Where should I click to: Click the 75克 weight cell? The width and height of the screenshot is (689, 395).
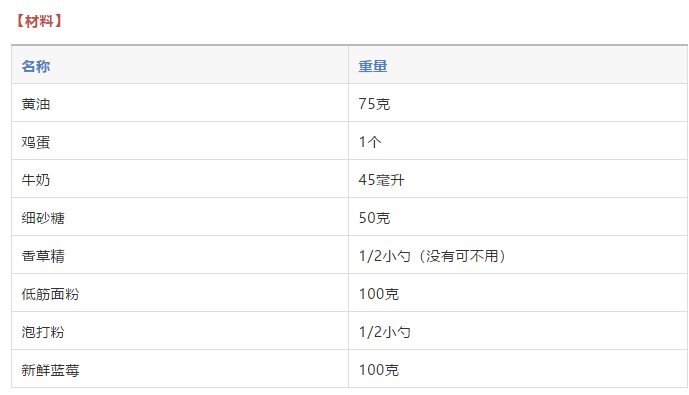click(518, 103)
